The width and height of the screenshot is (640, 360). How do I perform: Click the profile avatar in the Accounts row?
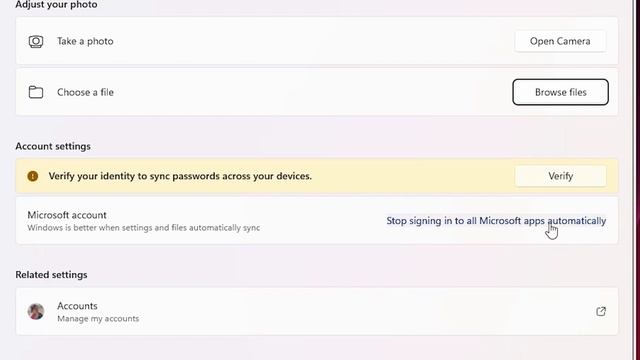click(x=36, y=311)
